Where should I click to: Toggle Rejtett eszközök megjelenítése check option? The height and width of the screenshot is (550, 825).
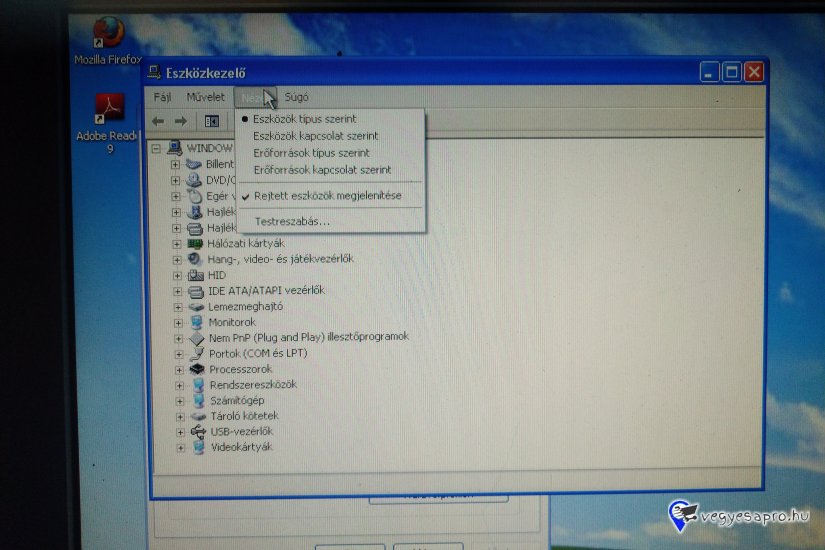[327, 196]
